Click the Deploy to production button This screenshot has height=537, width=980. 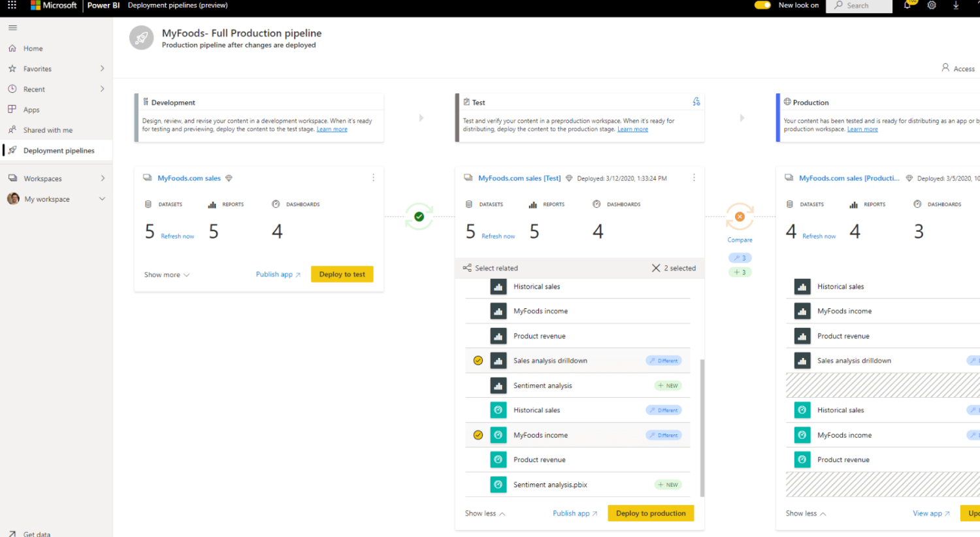coord(651,513)
